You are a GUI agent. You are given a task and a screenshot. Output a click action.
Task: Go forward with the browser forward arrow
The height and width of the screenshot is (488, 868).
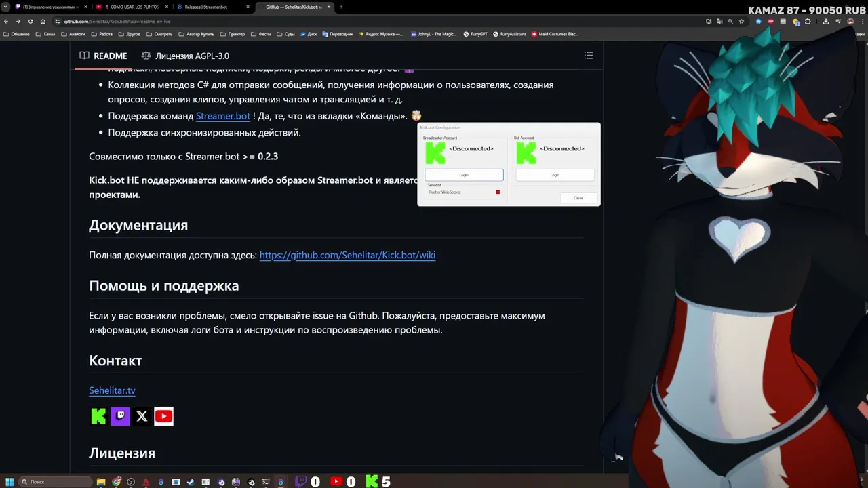[x=18, y=22]
